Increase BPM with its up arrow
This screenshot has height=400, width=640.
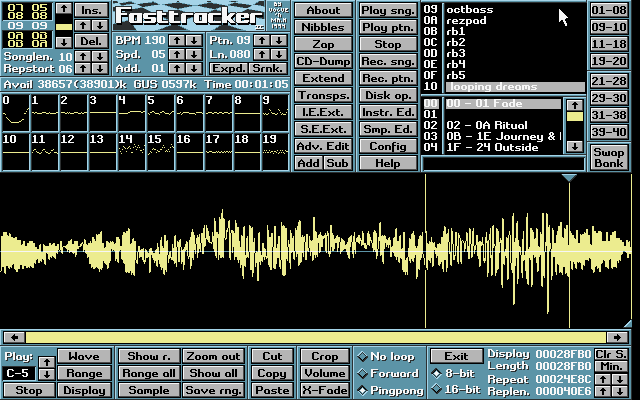click(177, 40)
